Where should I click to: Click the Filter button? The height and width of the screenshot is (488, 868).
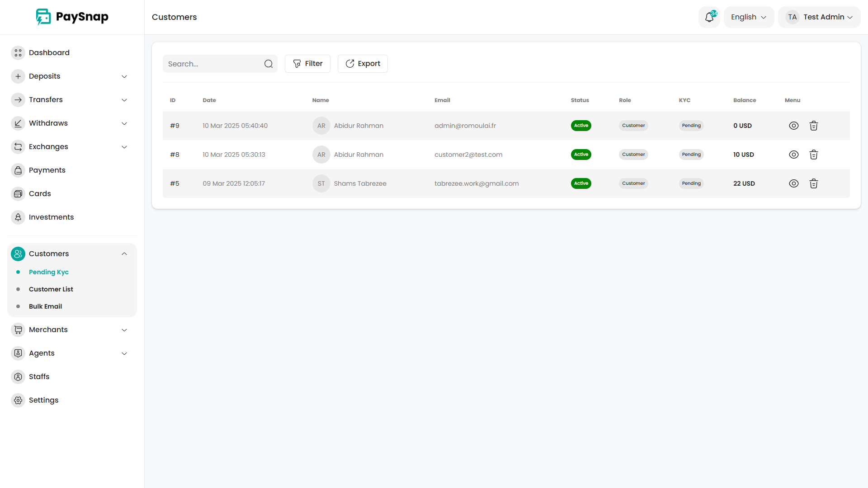(x=307, y=64)
